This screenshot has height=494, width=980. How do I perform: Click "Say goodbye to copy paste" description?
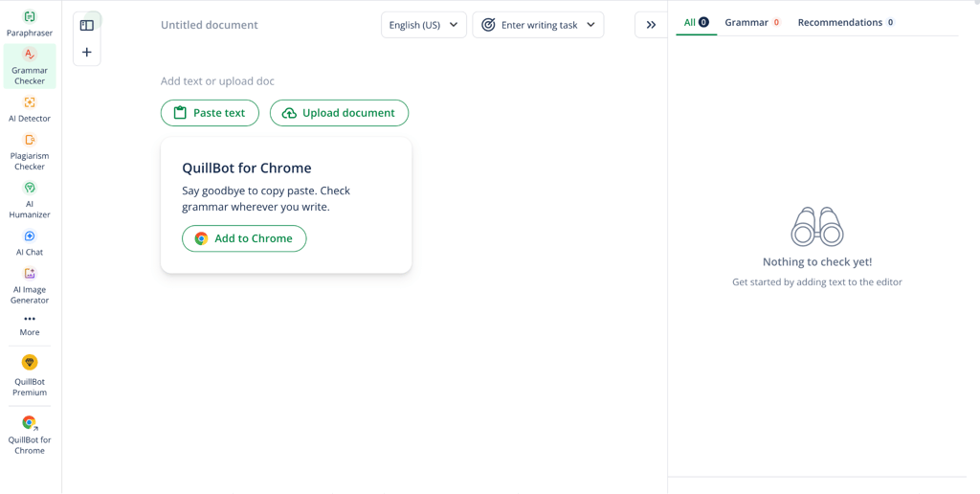click(266, 199)
